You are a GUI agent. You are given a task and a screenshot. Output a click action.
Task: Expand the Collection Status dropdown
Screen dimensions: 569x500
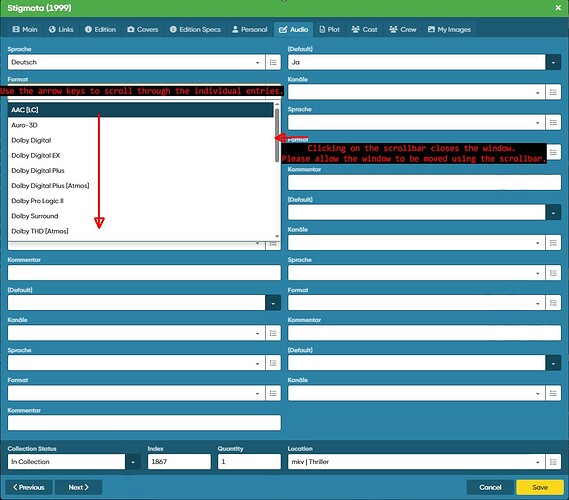[x=133, y=462]
